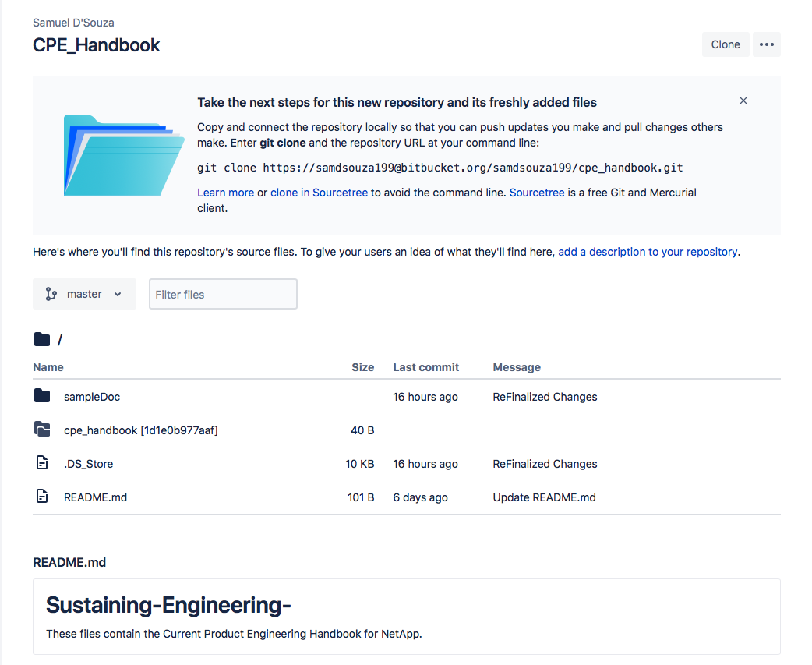
Task: Click the branch icon beside master
Action: (x=51, y=294)
